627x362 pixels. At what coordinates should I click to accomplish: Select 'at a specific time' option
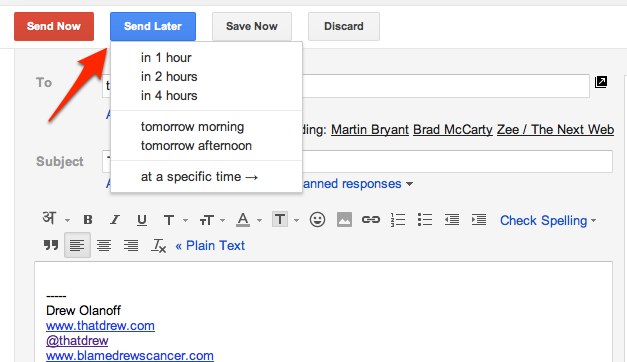(x=199, y=177)
